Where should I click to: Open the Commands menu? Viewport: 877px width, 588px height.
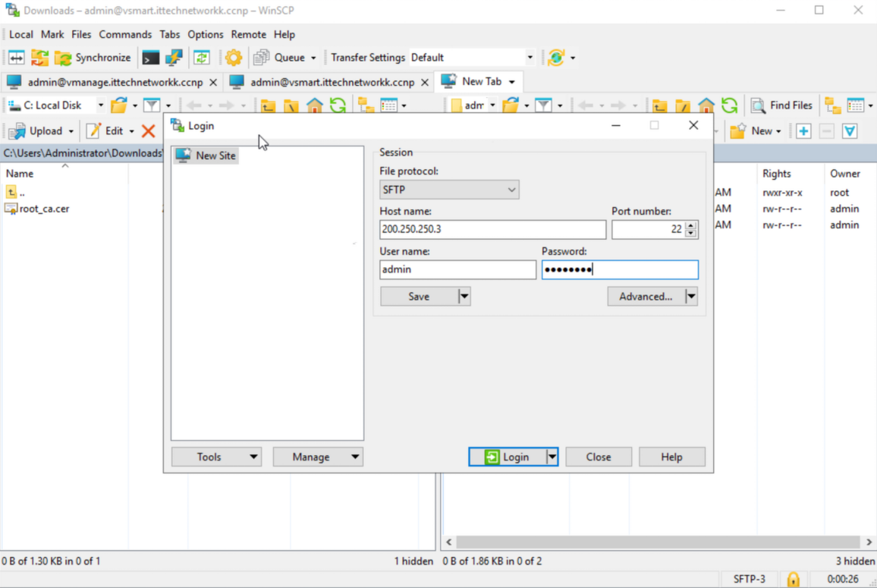point(124,35)
